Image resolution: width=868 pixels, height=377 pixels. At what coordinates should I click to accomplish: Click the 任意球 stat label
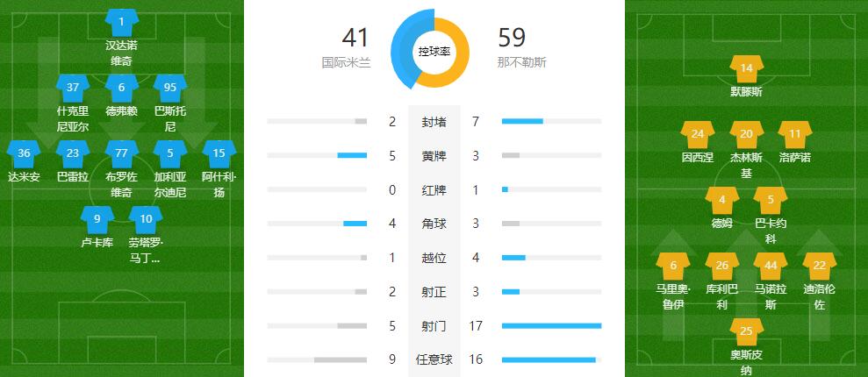tap(434, 359)
